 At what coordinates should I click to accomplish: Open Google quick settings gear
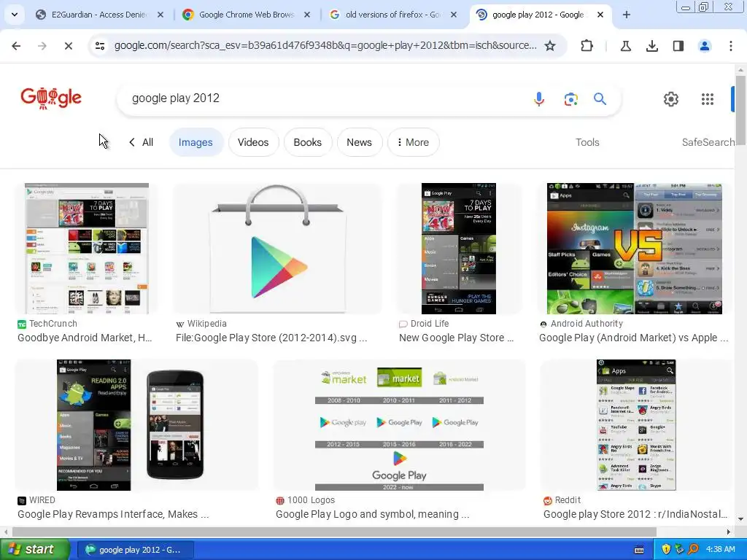tap(671, 99)
